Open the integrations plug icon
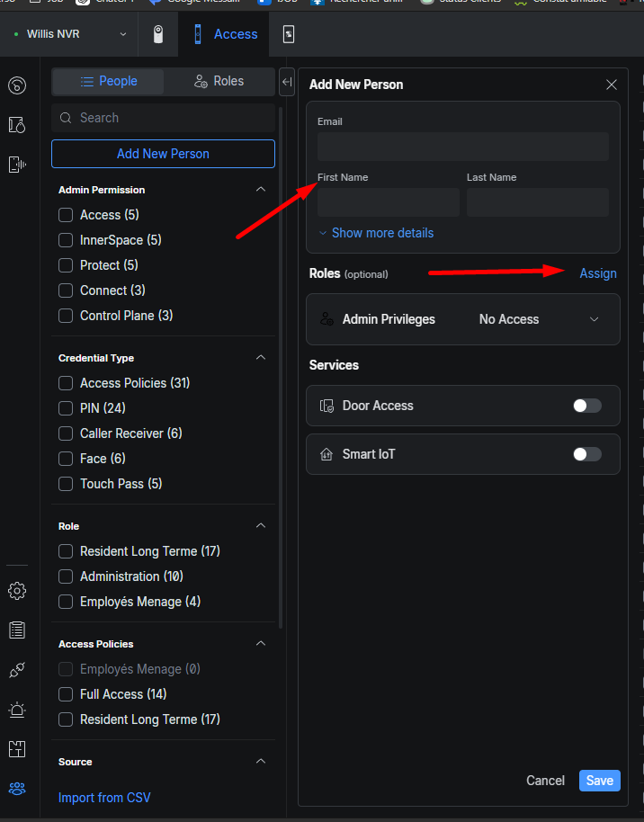This screenshot has width=644, height=822. [17, 670]
